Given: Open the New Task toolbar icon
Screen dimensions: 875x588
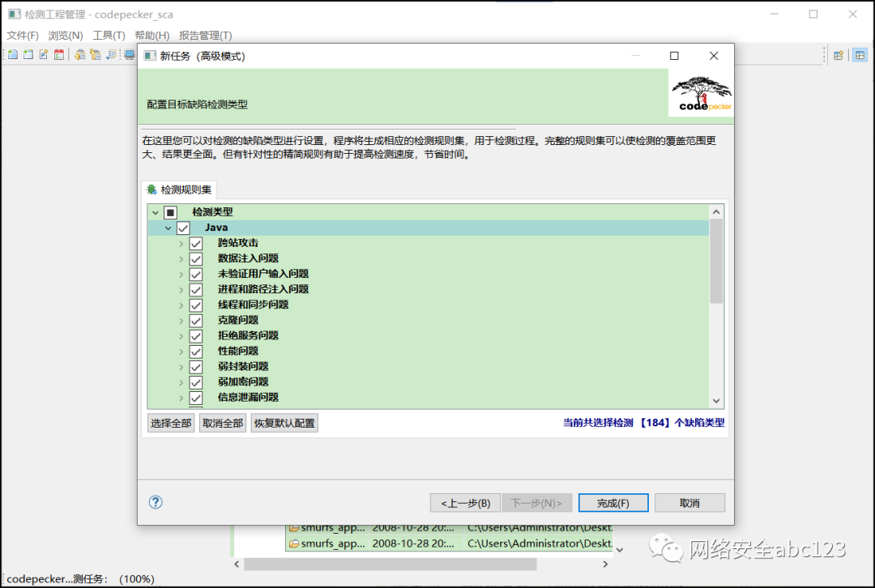Looking at the screenshot, I should 27,54.
